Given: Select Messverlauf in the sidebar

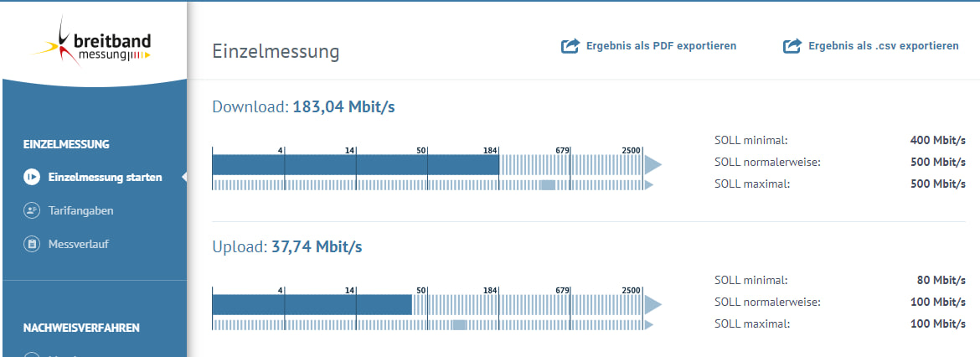Looking at the screenshot, I should coord(79,244).
